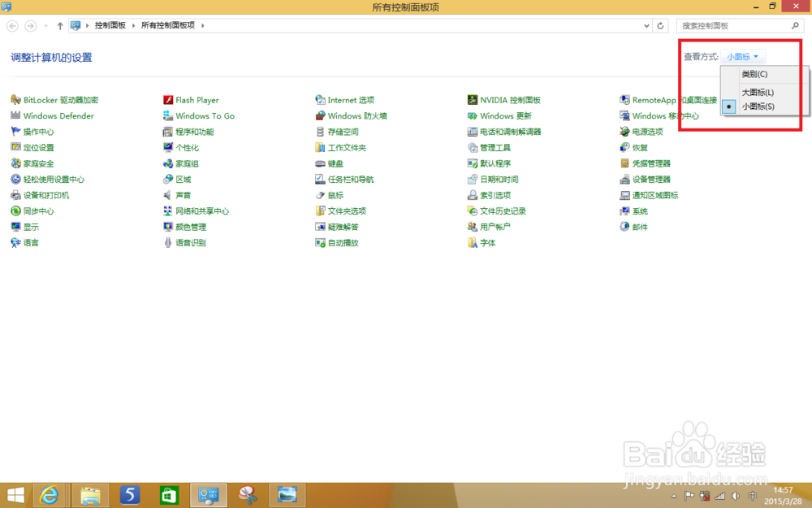Open 疑难解答 icon
Viewport: 812px width, 508px height.
320,227
